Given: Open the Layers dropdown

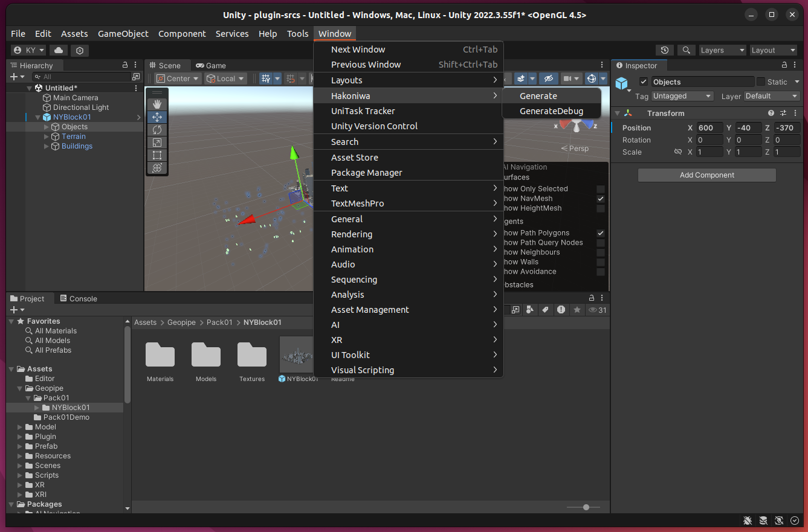Looking at the screenshot, I should click(x=722, y=51).
